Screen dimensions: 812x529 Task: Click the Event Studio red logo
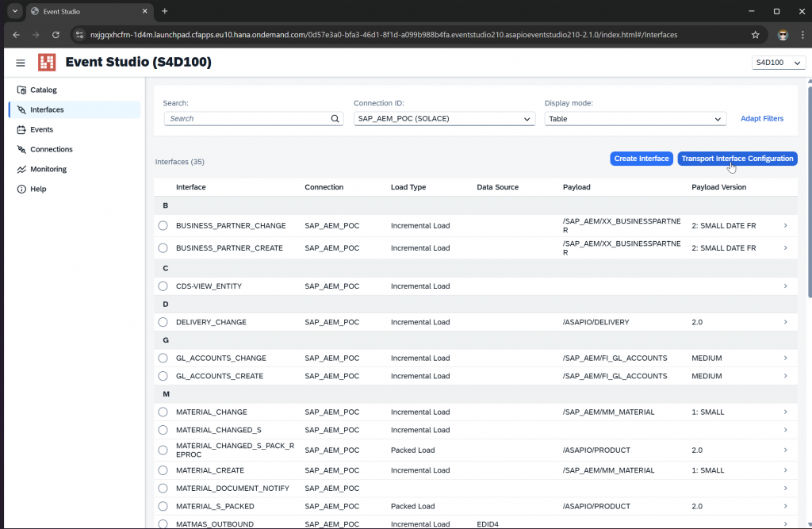pos(47,63)
